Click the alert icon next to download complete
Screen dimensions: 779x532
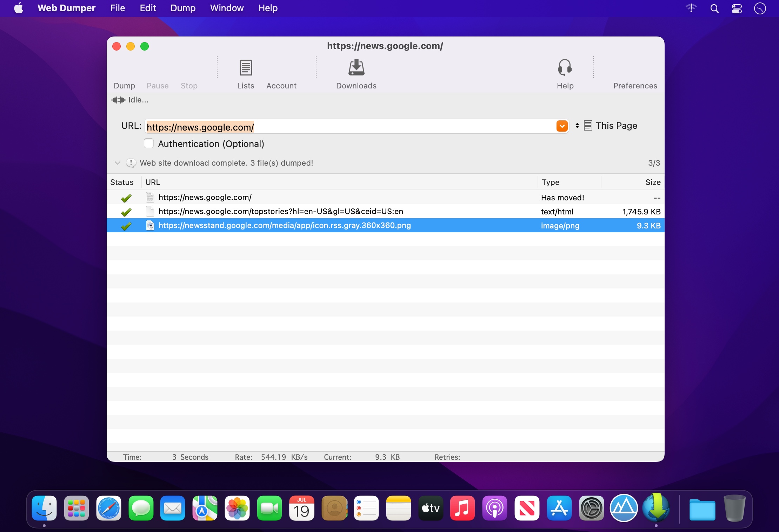point(131,163)
